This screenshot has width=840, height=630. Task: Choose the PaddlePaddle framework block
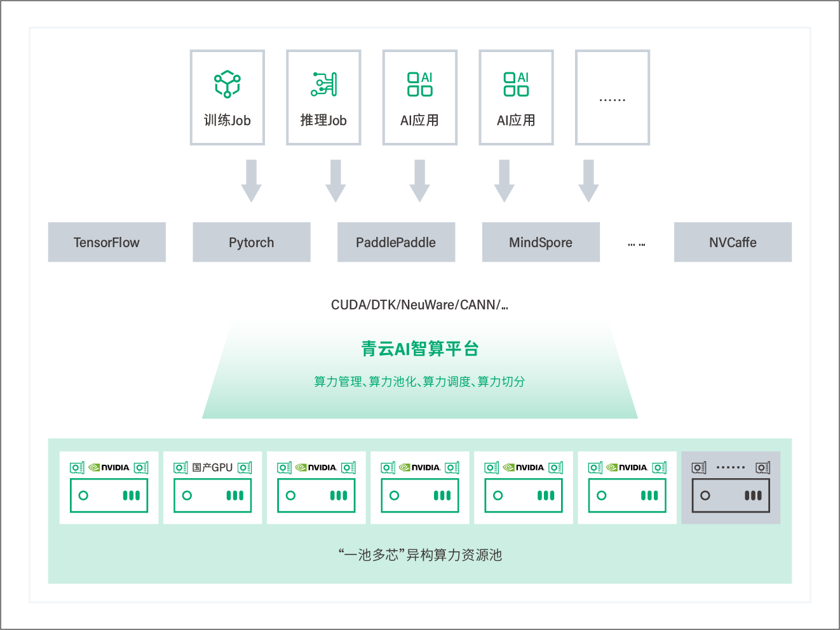(396, 242)
